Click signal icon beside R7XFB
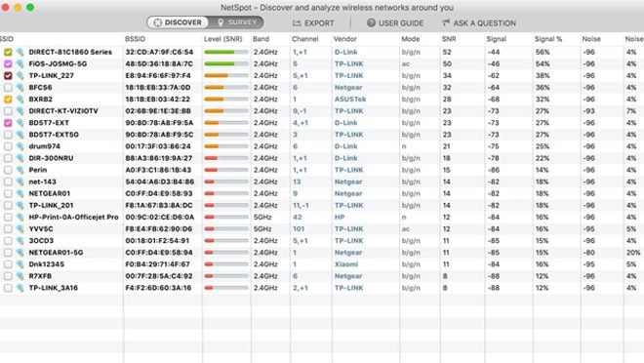This screenshot has width=644, height=363. click(20, 276)
